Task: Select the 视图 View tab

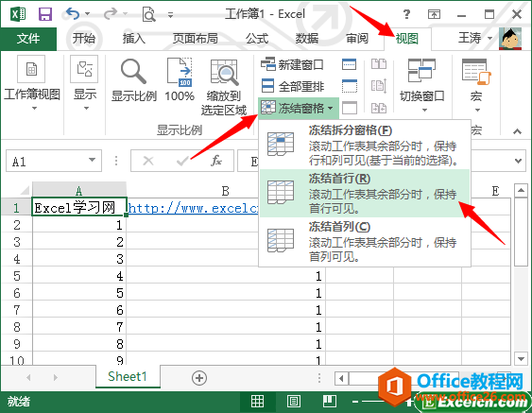Action: point(407,39)
